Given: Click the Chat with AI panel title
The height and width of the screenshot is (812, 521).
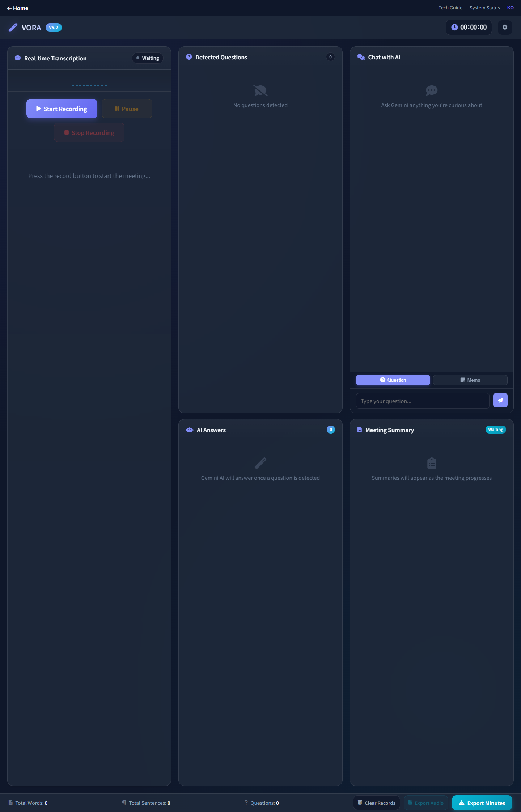Looking at the screenshot, I should (384, 57).
